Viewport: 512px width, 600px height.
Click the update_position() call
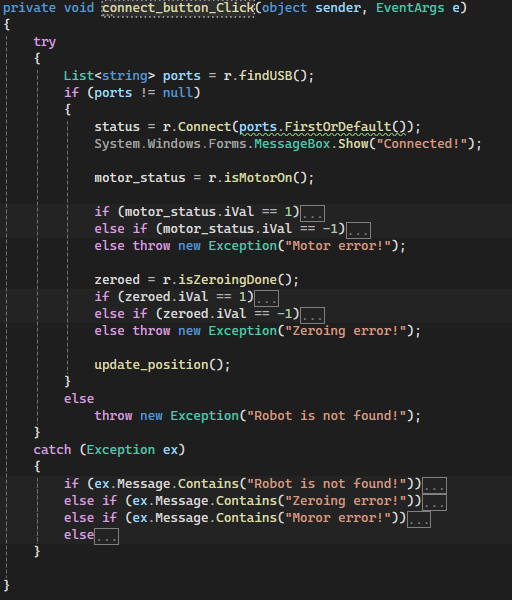pos(162,365)
